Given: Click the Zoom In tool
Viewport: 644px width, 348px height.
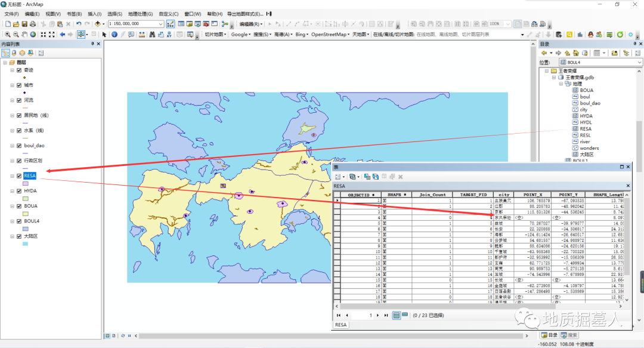Looking at the screenshot, I should [x=7, y=35].
